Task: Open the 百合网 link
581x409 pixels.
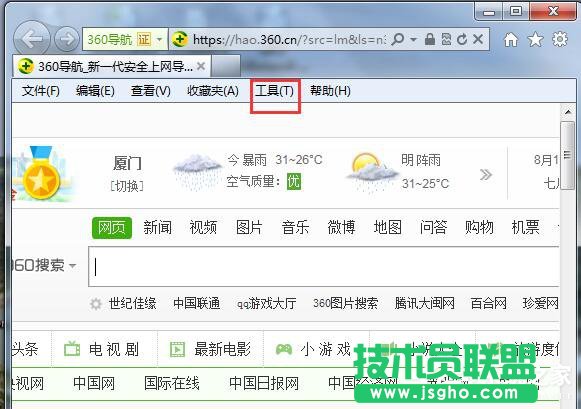Action: [x=488, y=303]
